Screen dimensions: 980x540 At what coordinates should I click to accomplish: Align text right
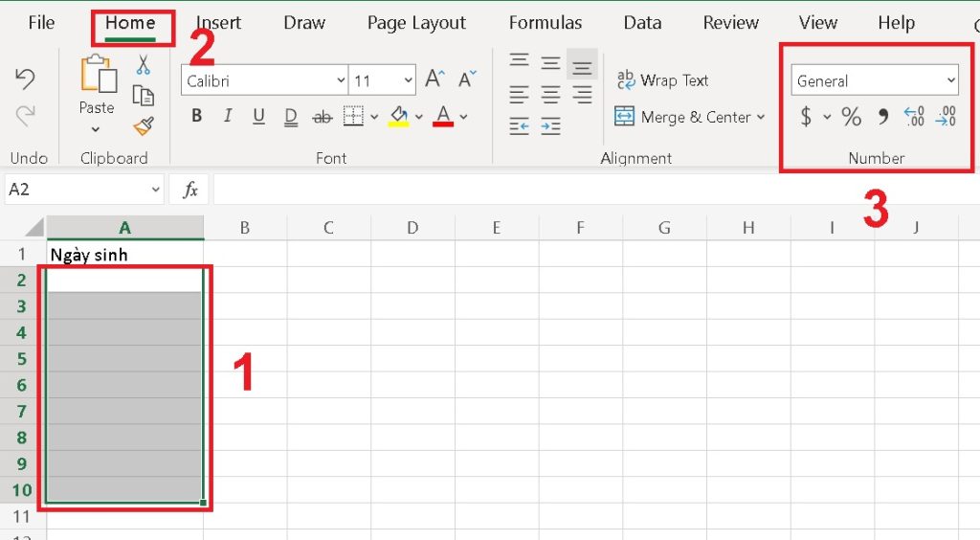[x=582, y=95]
